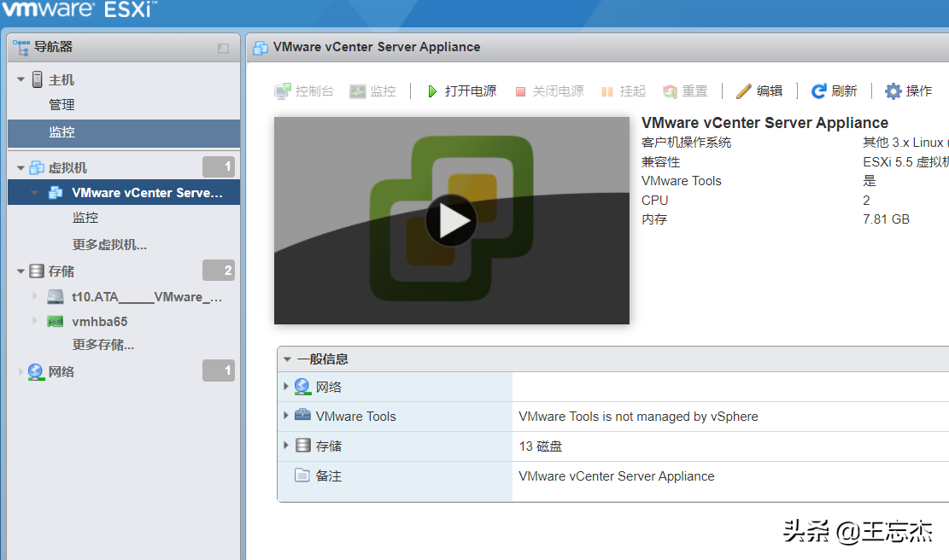Click the console monitor icon
Image resolution: width=949 pixels, height=560 pixels.
pyautogui.click(x=283, y=91)
